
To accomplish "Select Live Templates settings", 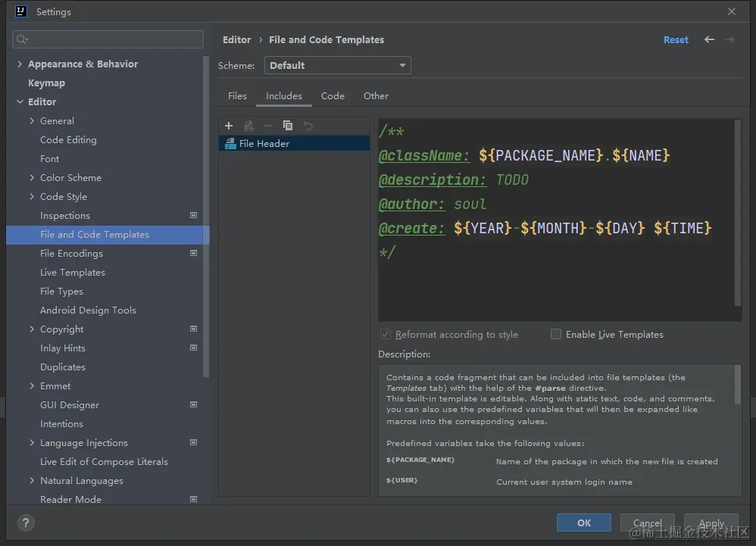I will click(72, 273).
